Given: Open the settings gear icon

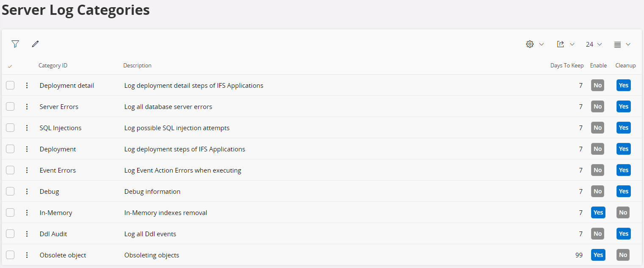Looking at the screenshot, I should click(x=529, y=44).
